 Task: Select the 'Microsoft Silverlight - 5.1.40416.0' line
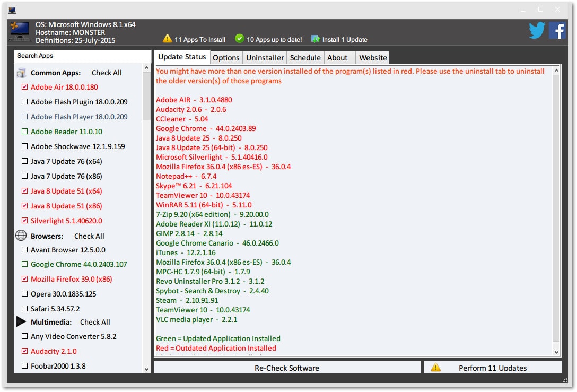[212, 157]
